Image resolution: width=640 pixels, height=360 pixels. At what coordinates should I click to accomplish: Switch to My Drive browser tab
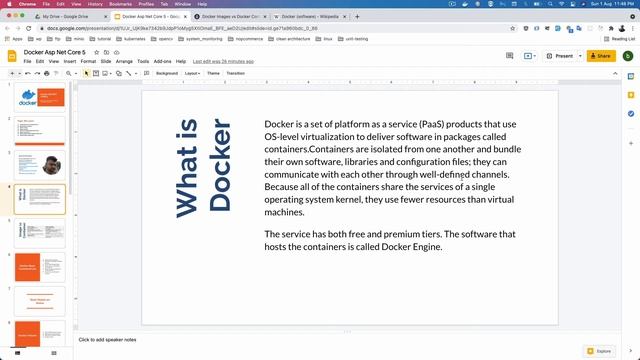pyautogui.click(x=65, y=17)
